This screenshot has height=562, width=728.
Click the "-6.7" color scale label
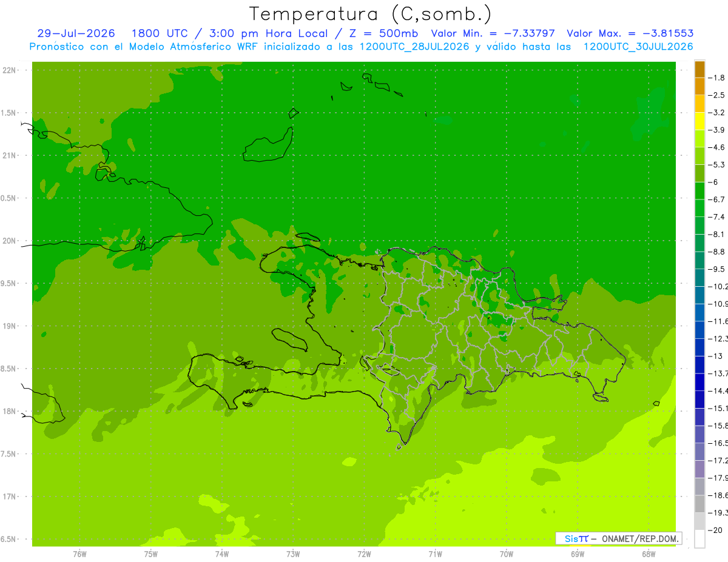pyautogui.click(x=717, y=199)
